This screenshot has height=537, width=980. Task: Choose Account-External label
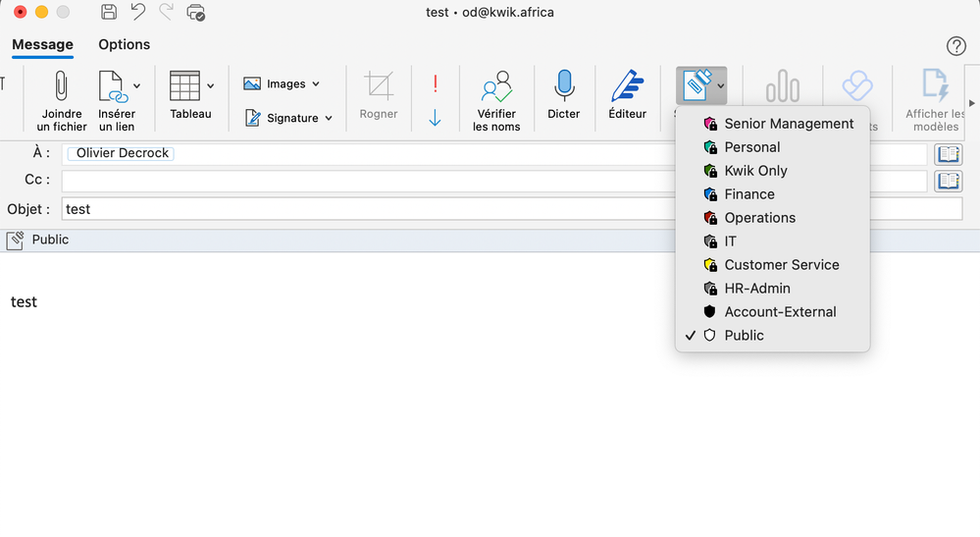772,312
